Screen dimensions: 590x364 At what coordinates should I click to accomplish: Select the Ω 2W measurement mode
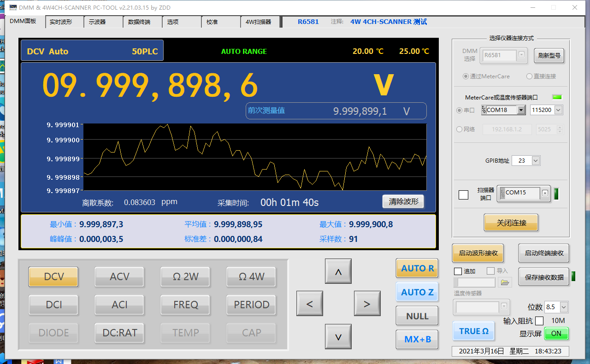pos(185,277)
